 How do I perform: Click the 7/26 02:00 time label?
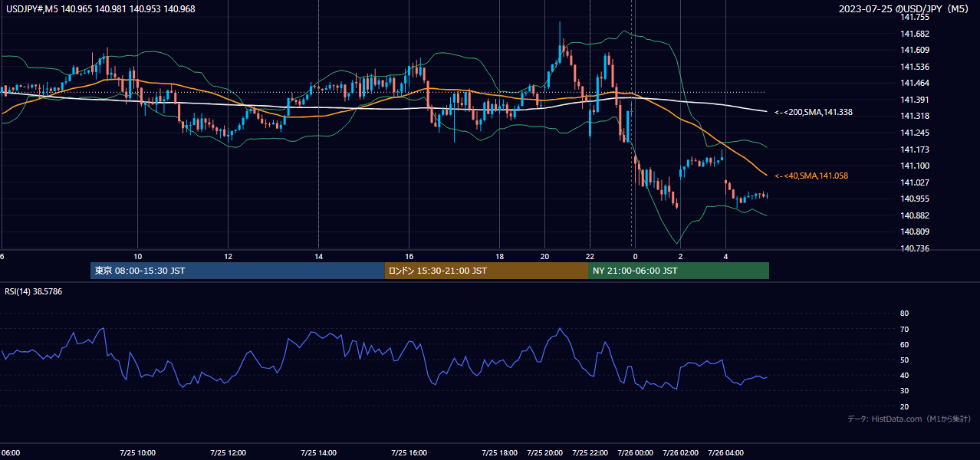680,452
